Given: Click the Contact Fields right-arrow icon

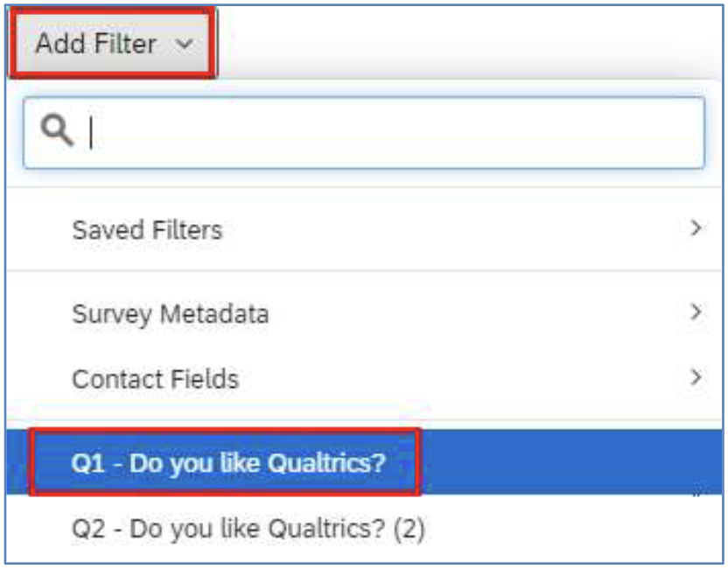Looking at the screenshot, I should (696, 377).
